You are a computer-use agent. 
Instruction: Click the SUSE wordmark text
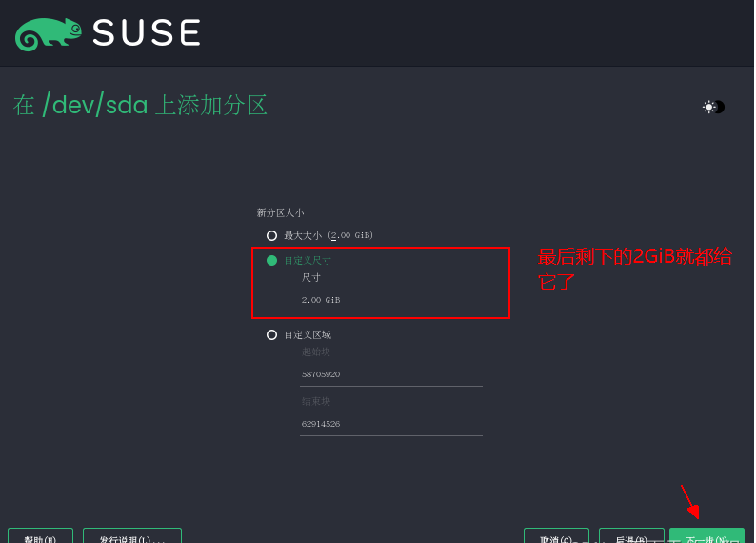click(146, 32)
